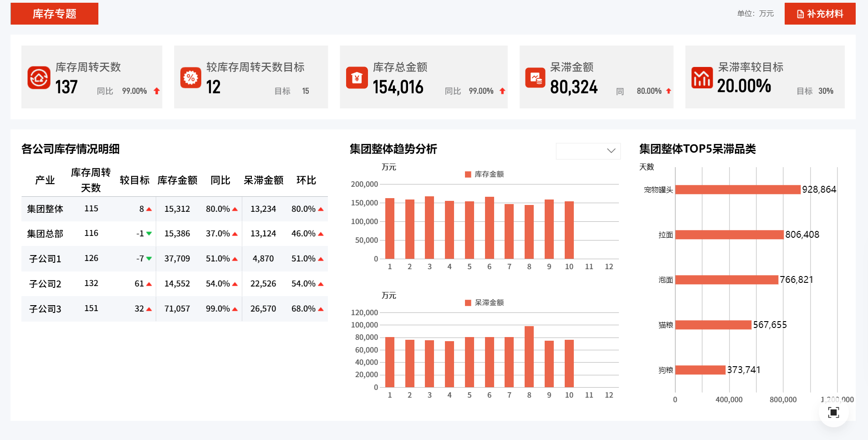Select the 集团总部 row label

[x=45, y=234]
